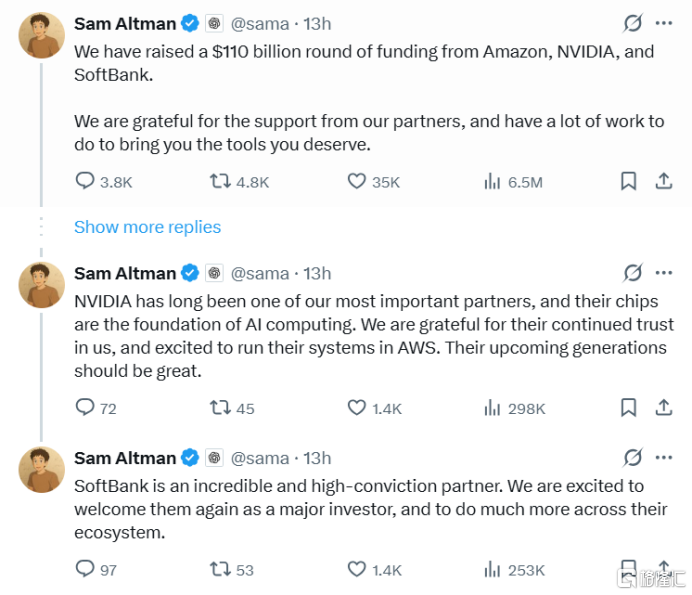
Task: Click the @sama handle on the SoftBank tweet
Action: point(260,457)
